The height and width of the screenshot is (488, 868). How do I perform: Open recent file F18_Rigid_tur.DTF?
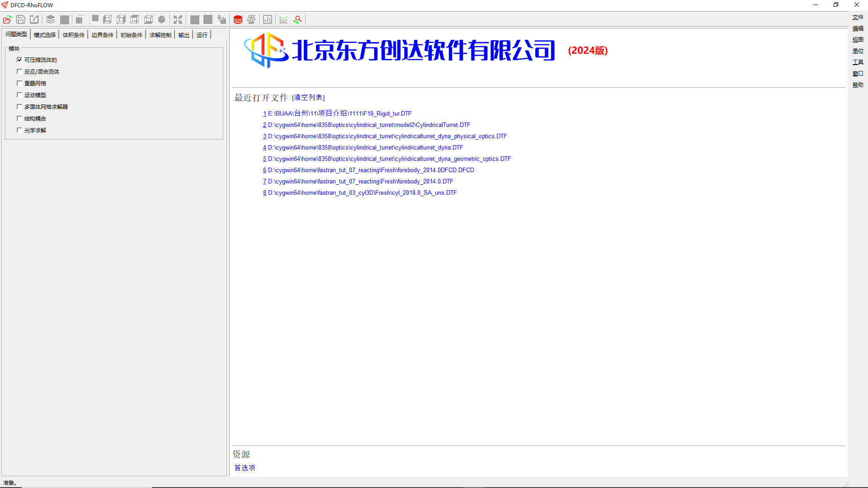(x=337, y=113)
